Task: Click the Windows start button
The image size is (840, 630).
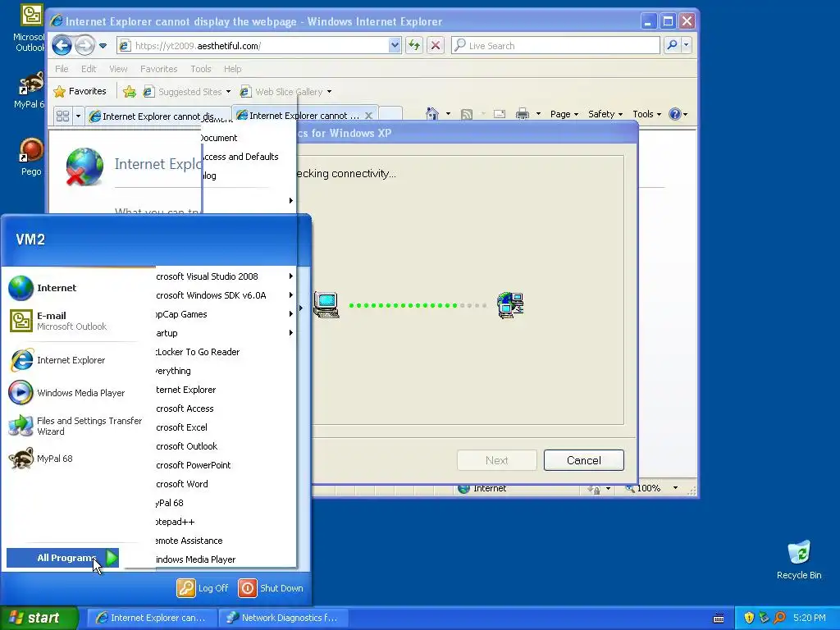Action: point(39,618)
